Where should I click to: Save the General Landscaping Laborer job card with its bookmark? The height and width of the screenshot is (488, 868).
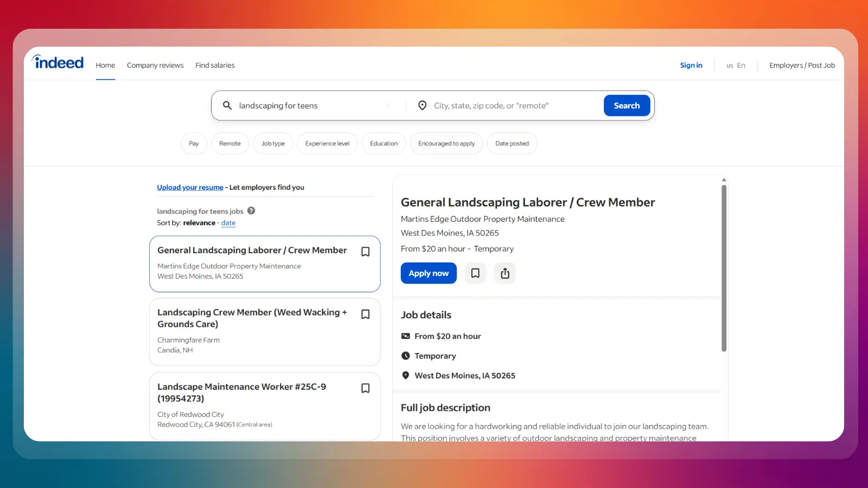366,252
